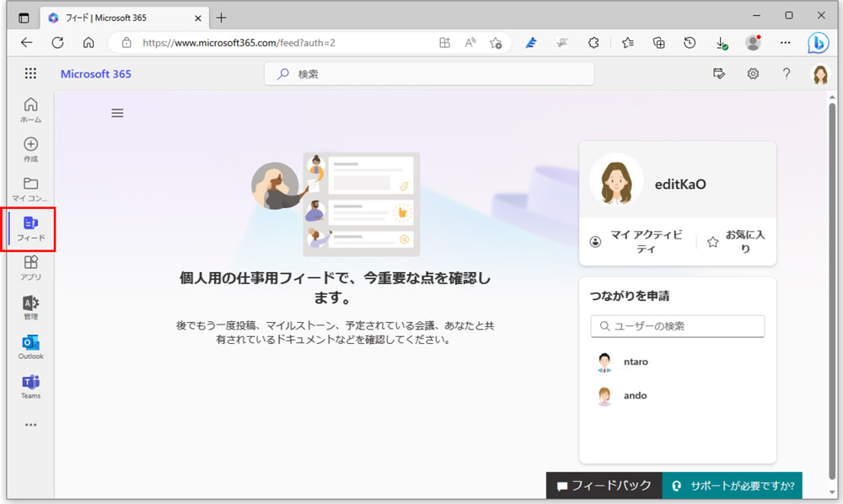The image size is (843, 504).
Task: Click the page vertical scrollbar
Action: point(832,290)
